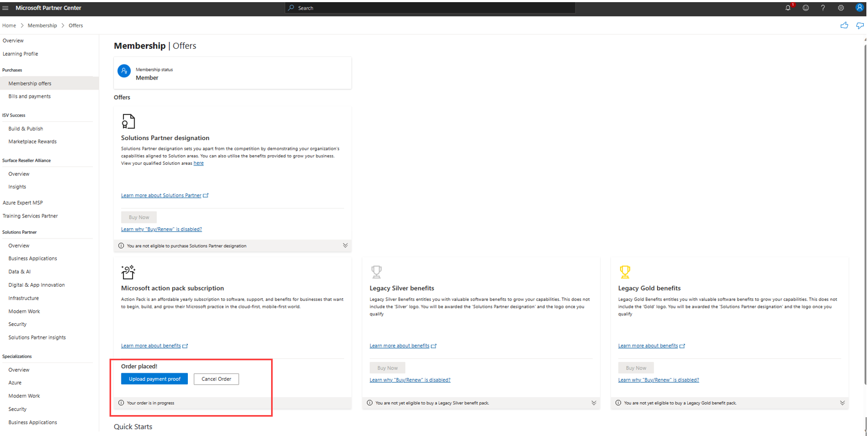The height and width of the screenshot is (436, 868).
Task: Open Overview under Surface Reseller Alliance
Action: click(x=19, y=174)
